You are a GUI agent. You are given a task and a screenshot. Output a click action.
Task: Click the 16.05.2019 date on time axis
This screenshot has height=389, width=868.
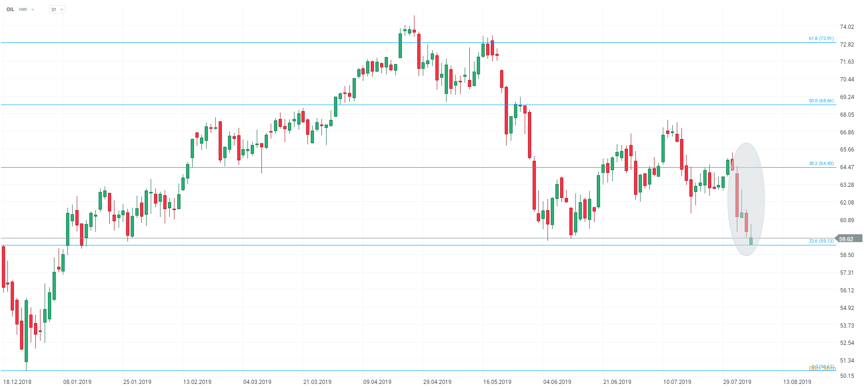pyautogui.click(x=497, y=382)
